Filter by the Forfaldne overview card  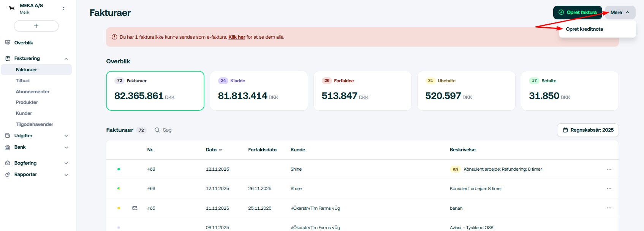pyautogui.click(x=362, y=91)
